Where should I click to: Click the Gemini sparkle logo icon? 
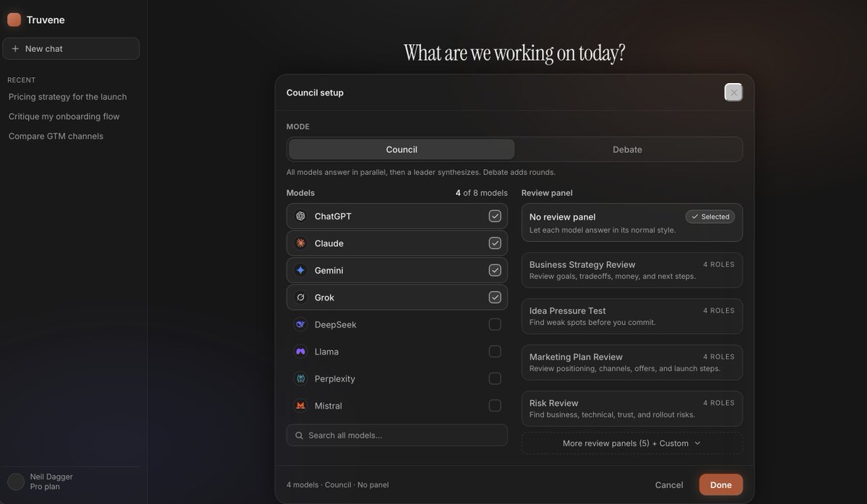(x=301, y=270)
